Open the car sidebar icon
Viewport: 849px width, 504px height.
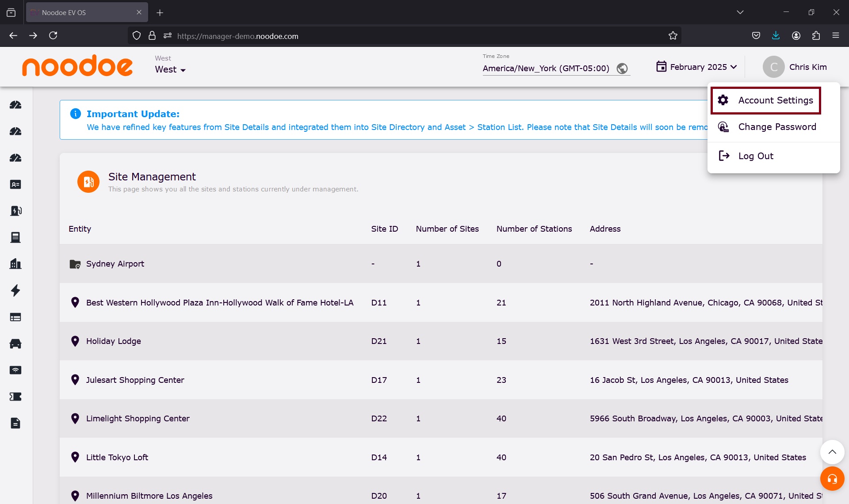pos(15,344)
